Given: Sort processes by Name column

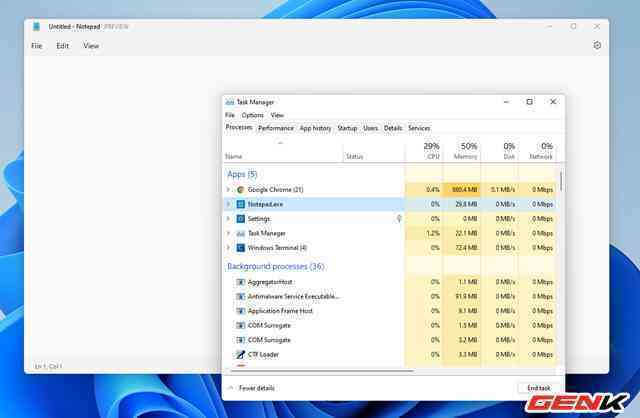Looking at the screenshot, I should [x=283, y=152].
